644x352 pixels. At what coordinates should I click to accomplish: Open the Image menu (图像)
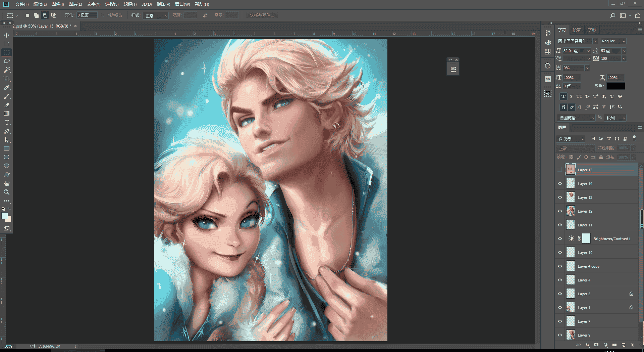pos(58,4)
